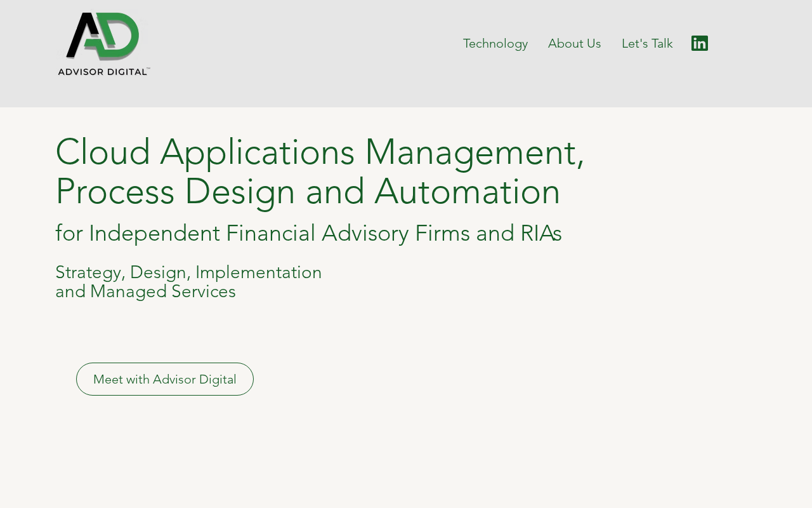
Task: Click the Strategy, Design, Implementation text
Action: pos(188,281)
